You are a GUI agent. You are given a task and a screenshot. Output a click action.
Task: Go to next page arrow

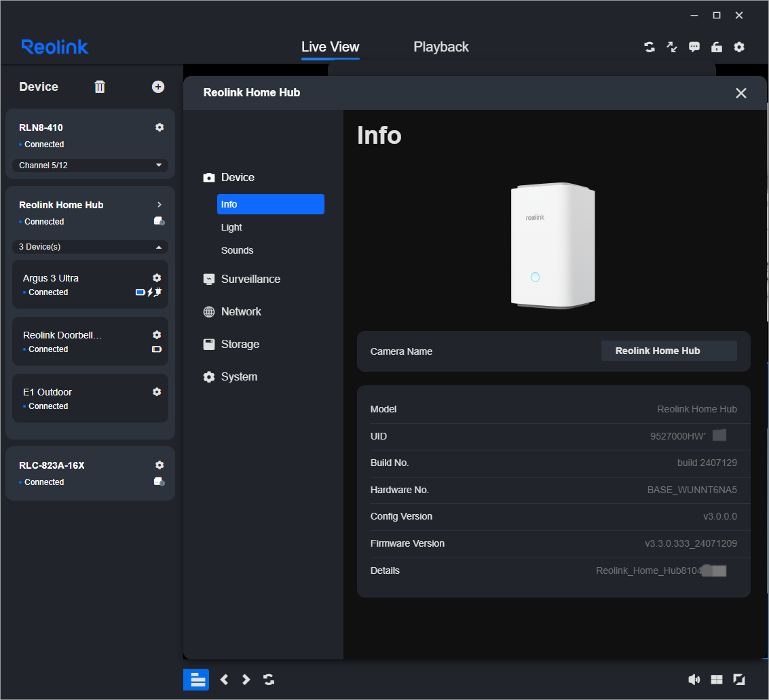(246, 680)
